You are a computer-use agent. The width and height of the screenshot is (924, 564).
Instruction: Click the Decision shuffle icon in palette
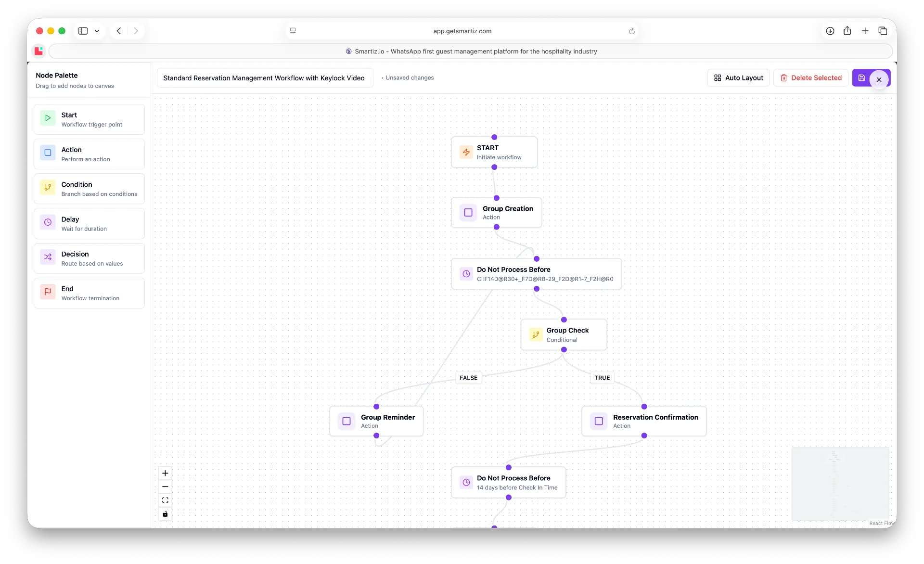pyautogui.click(x=48, y=257)
